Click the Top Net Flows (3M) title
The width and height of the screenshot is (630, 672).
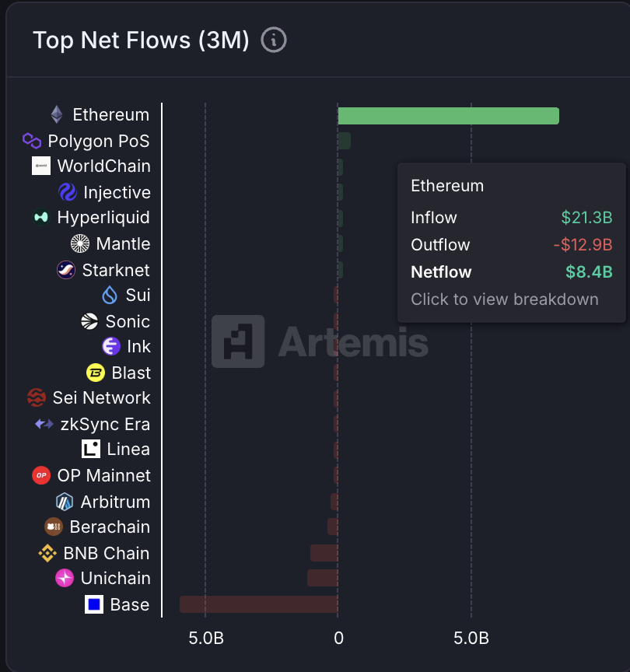[141, 40]
